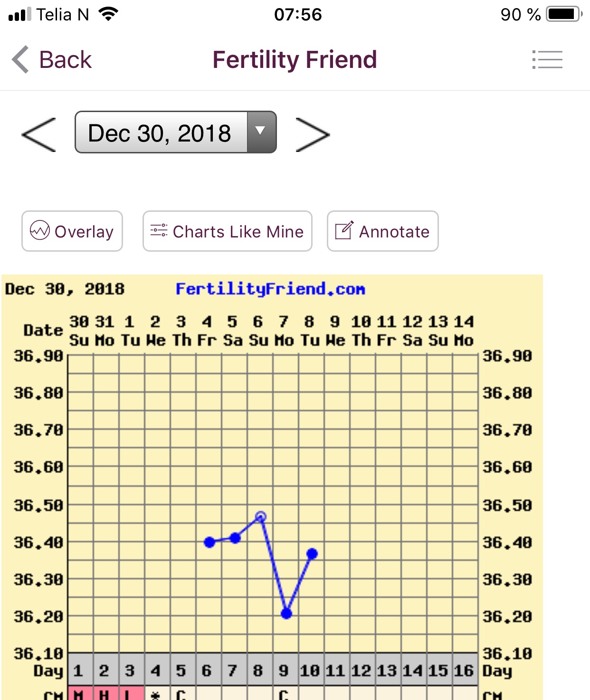Viewport: 590px width, 700px height.
Task: Go to previous chart with left arrow
Action: [x=39, y=135]
